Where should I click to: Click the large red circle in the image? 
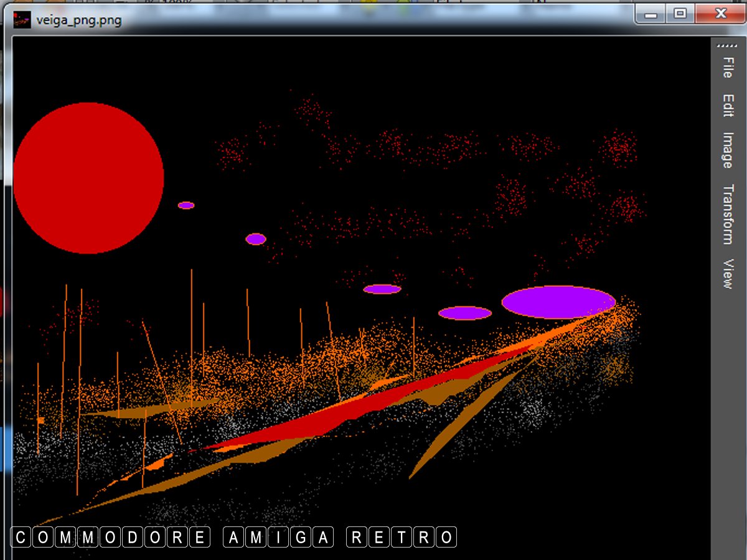pos(88,178)
